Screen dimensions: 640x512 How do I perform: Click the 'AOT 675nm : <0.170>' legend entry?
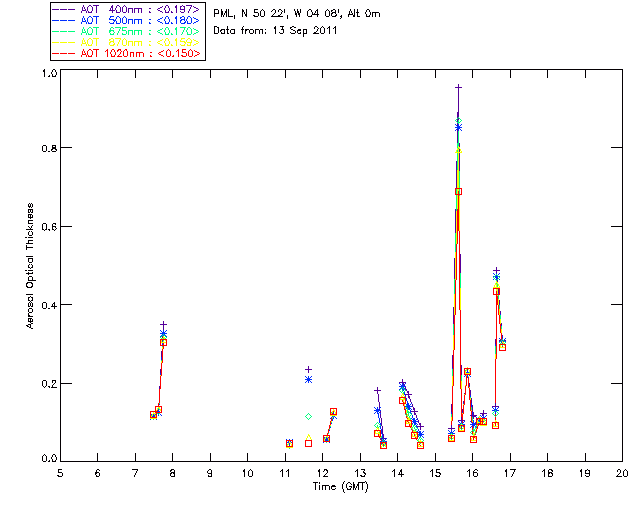127,31
